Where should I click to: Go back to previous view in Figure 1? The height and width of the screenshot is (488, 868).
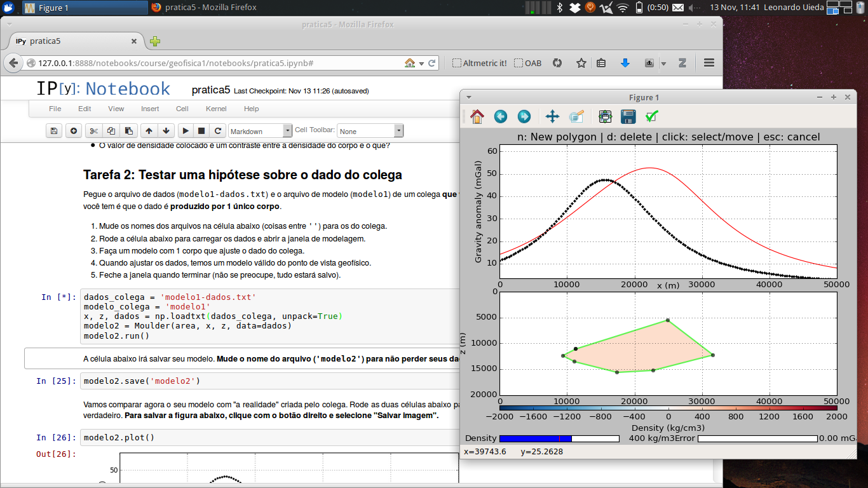tap(501, 116)
